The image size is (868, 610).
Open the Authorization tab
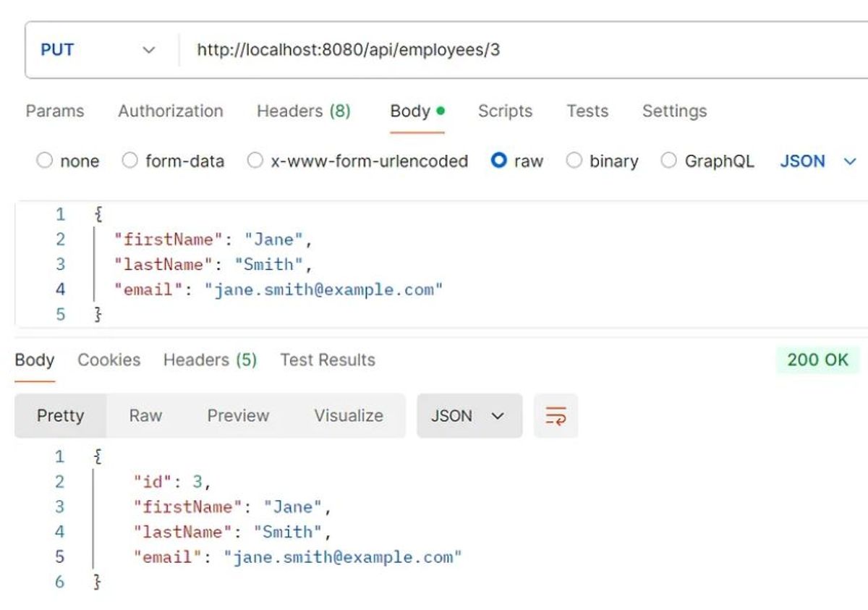(x=170, y=111)
